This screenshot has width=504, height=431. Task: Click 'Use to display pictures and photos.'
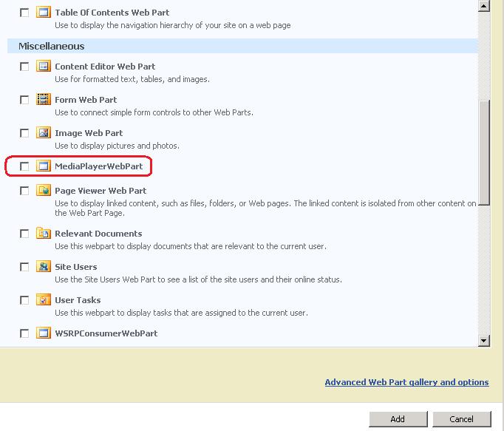tap(117, 146)
